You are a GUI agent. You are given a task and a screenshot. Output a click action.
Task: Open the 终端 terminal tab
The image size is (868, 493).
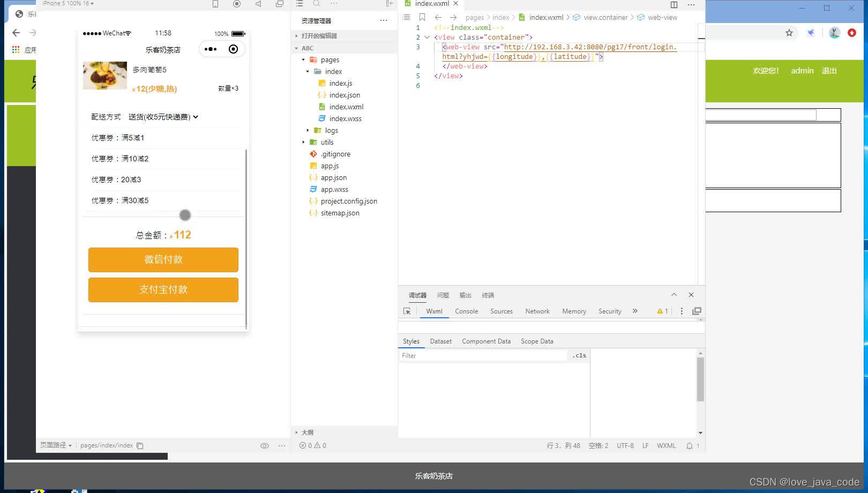point(488,295)
